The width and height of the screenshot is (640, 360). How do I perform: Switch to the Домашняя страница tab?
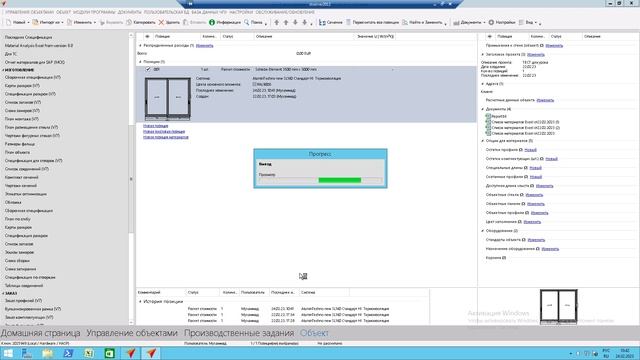pyautogui.click(x=40, y=333)
